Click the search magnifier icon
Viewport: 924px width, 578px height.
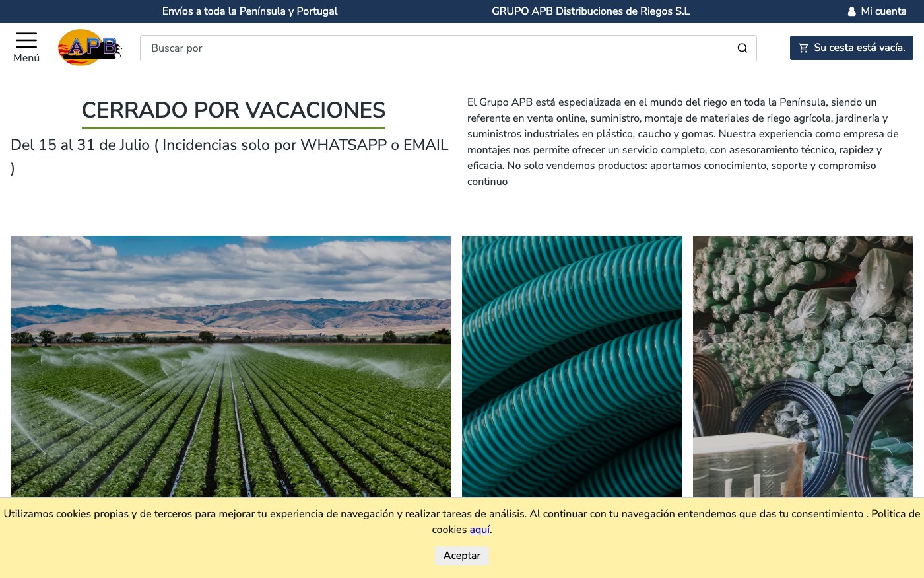click(x=742, y=48)
